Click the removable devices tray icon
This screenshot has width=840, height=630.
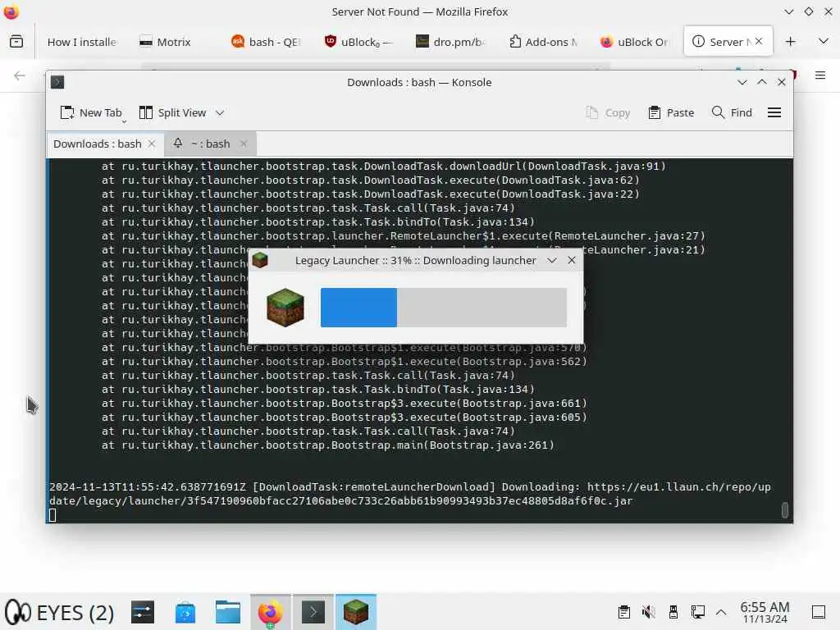point(673,612)
